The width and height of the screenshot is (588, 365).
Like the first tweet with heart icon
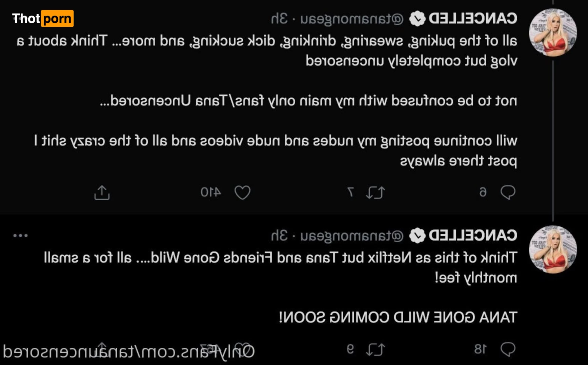point(243,192)
